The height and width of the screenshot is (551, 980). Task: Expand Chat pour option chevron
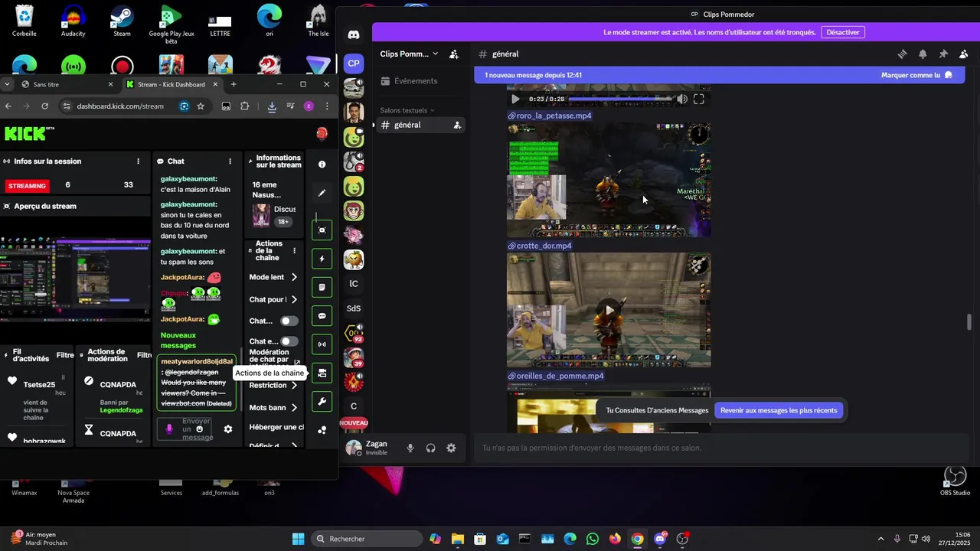294,299
